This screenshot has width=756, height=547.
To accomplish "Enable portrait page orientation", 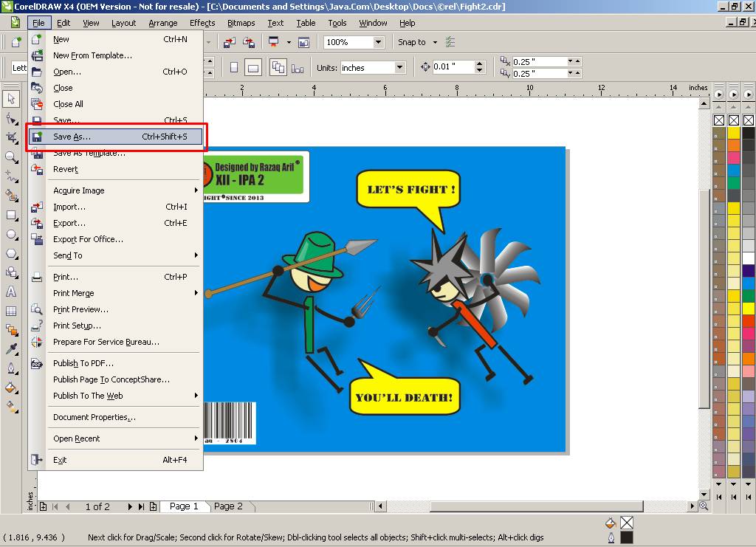I will [x=234, y=67].
